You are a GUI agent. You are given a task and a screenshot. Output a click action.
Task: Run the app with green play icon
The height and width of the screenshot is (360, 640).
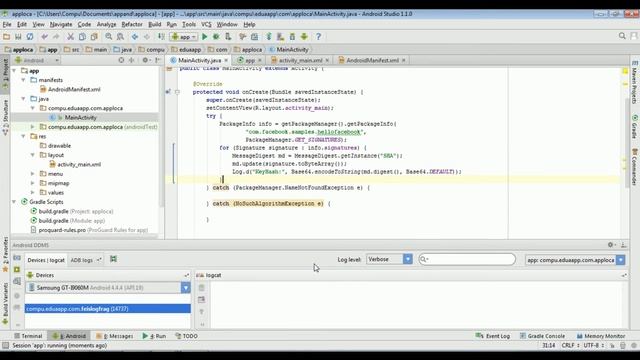[x=204, y=37]
